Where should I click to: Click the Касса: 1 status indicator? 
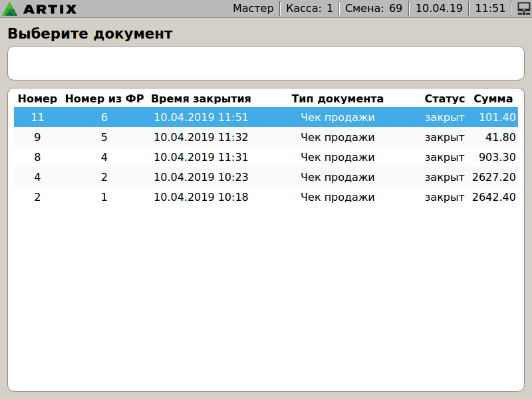pos(309,9)
